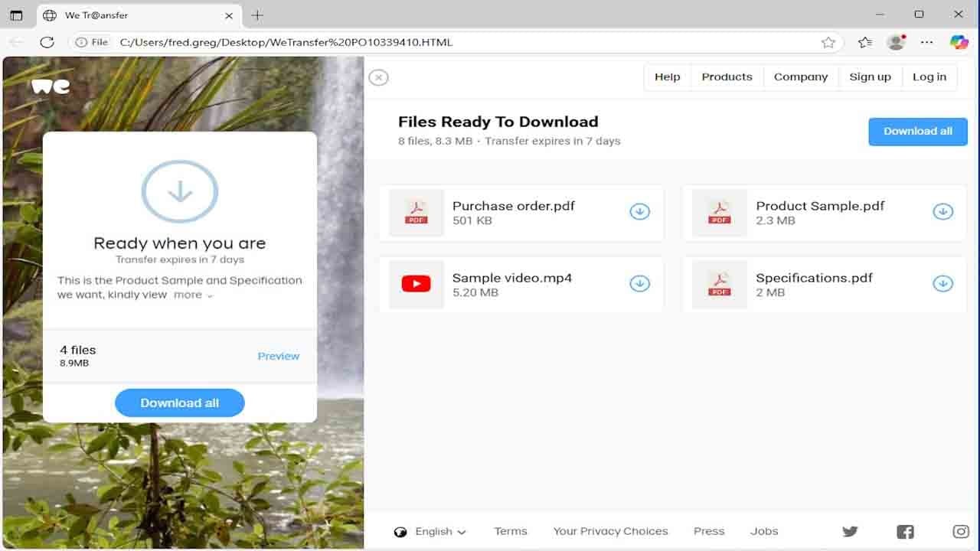Open the Twitter social icon
Screen dimensions: 980x551
850,531
